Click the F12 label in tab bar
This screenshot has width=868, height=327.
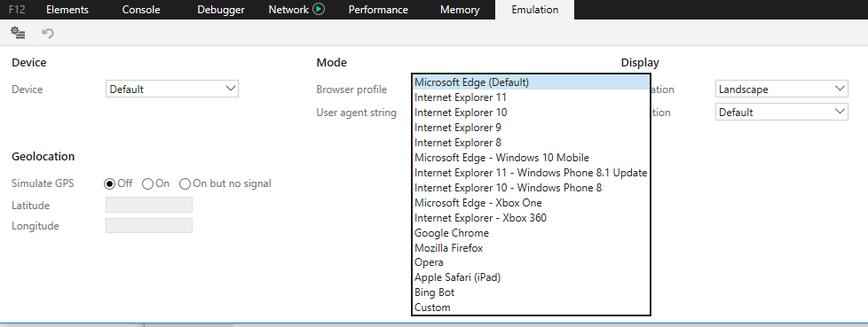pyautogui.click(x=17, y=10)
